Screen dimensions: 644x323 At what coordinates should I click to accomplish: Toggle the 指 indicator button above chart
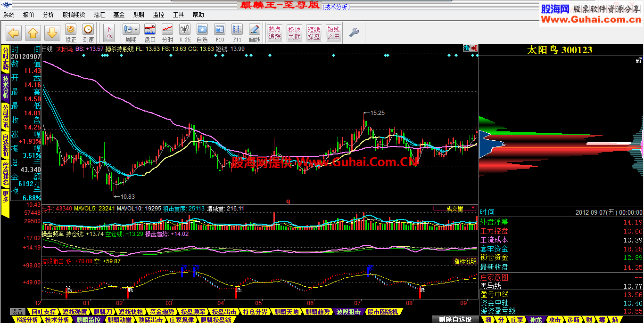tap(466, 48)
